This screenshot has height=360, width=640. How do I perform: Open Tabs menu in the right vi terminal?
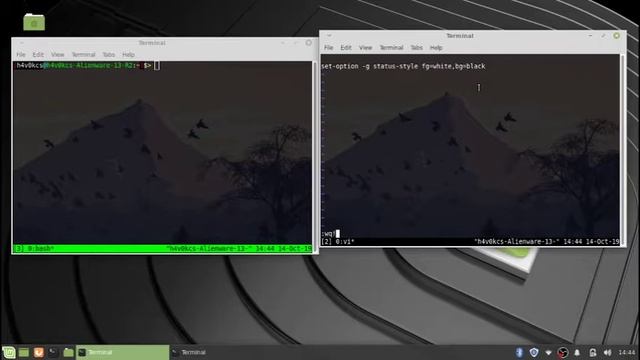click(416, 48)
